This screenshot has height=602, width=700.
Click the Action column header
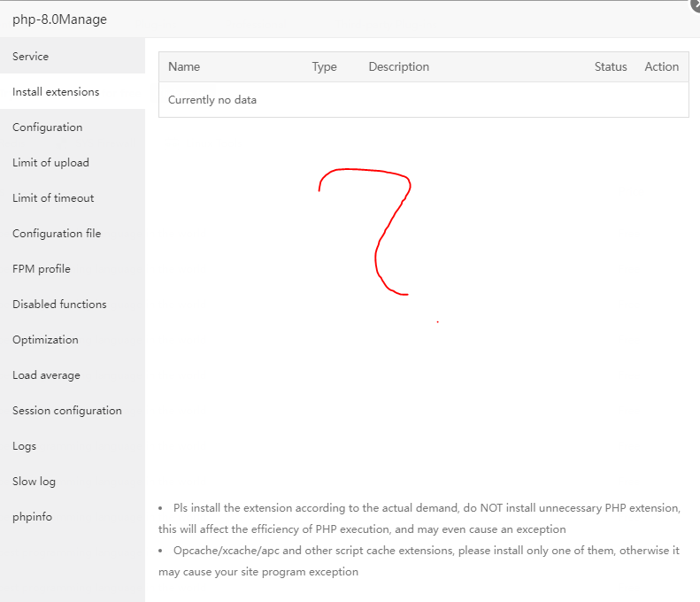pos(662,67)
